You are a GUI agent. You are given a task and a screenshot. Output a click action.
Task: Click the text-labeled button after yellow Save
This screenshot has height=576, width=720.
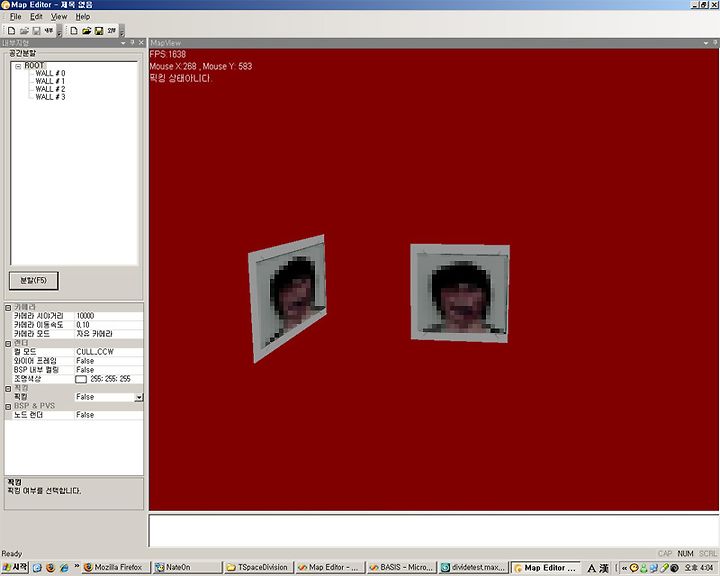(x=111, y=31)
